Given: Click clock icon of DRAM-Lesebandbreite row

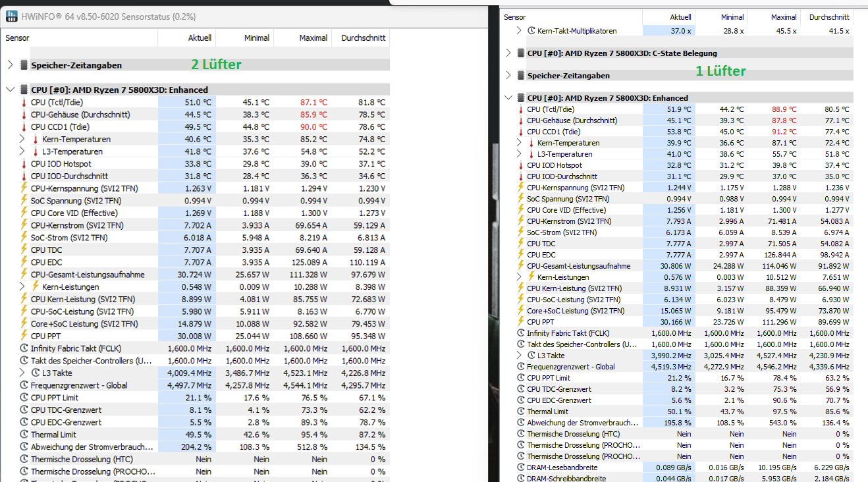Looking at the screenshot, I should pos(520,468).
